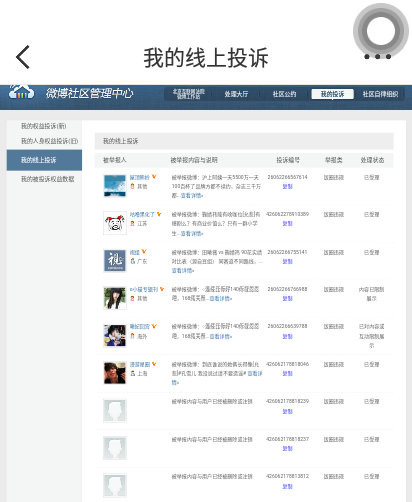The width and height of the screenshot is (412, 502).
Task: Open the 处理大厅 tab
Action: tap(236, 94)
